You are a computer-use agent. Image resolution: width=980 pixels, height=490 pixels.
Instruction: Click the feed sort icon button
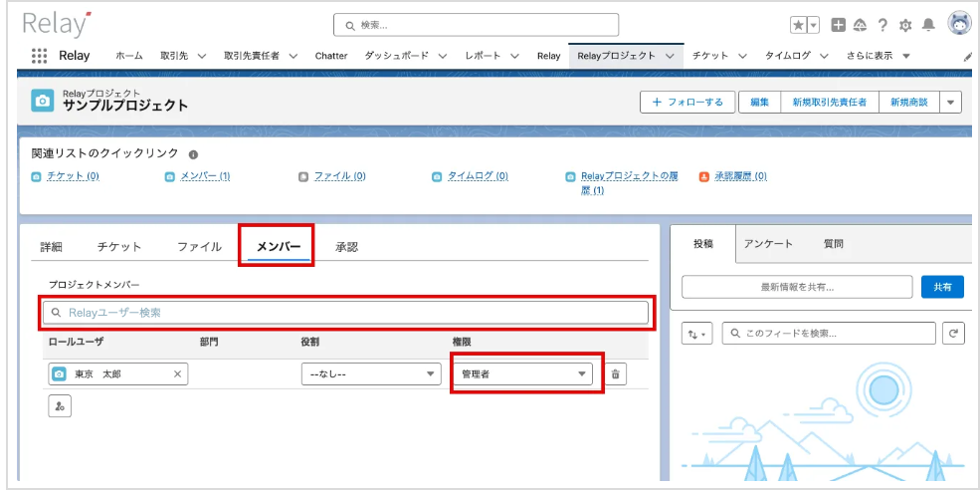click(696, 334)
